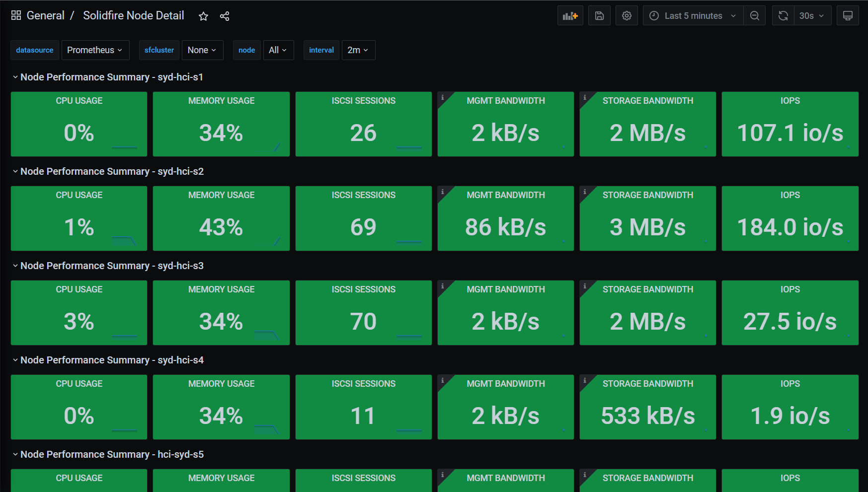Click the interval variable label
The height and width of the screenshot is (492, 868).
[x=321, y=50]
